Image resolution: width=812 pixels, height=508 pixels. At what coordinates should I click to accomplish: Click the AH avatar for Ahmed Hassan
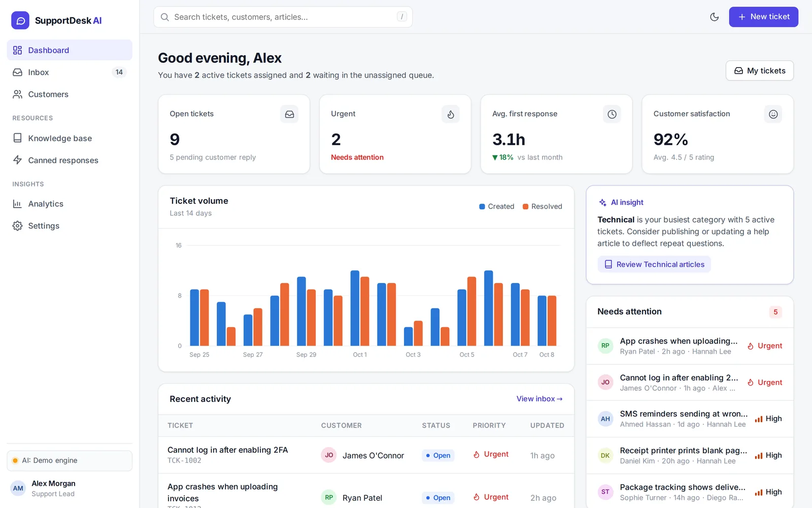[x=605, y=419]
